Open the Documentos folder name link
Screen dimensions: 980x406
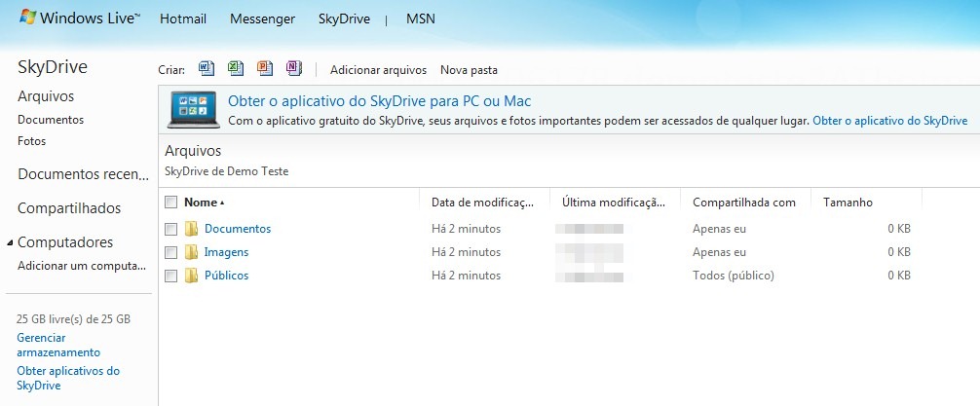238,229
